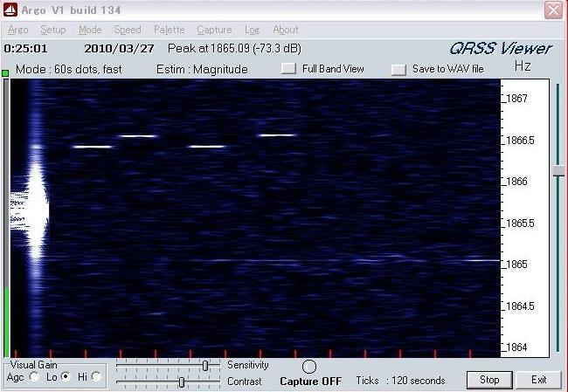Click the Sensitivity slider handle
Viewport: 568px width, 392px height.
click(x=205, y=366)
